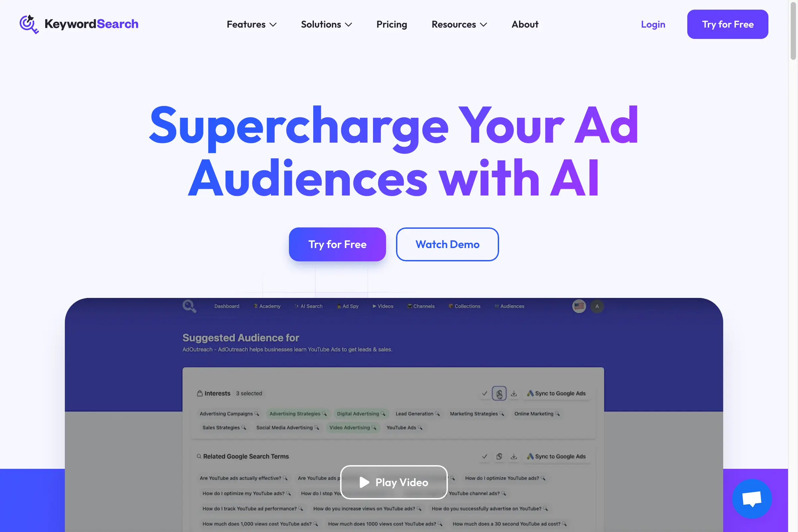This screenshot has height=532, width=798.
Task: Click Try for Free button
Action: (337, 244)
